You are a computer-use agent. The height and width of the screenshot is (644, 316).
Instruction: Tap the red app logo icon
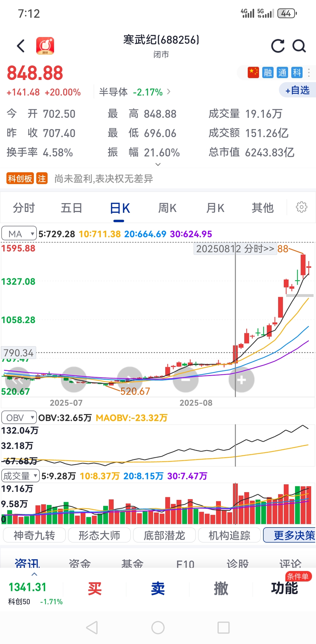tap(45, 46)
